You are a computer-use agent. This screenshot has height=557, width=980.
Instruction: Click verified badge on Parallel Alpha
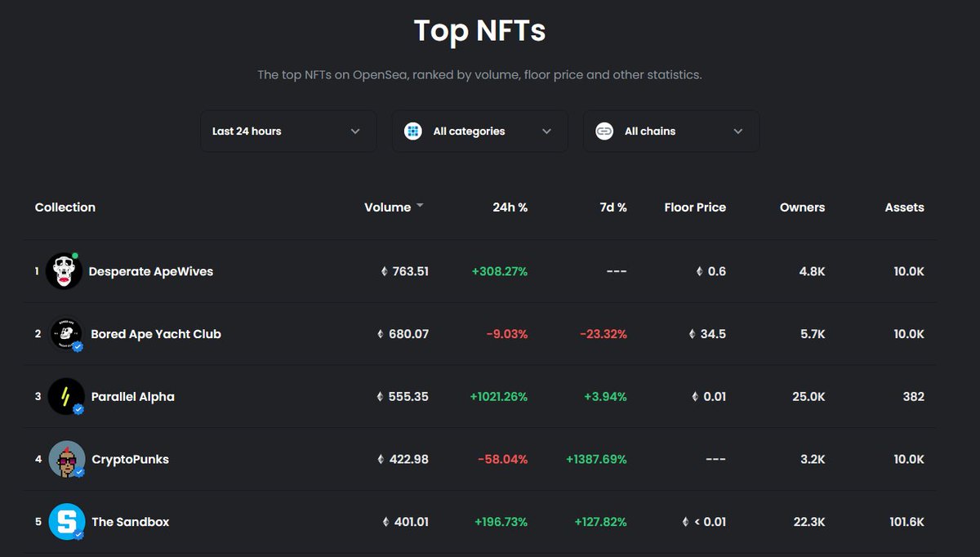pos(78,409)
